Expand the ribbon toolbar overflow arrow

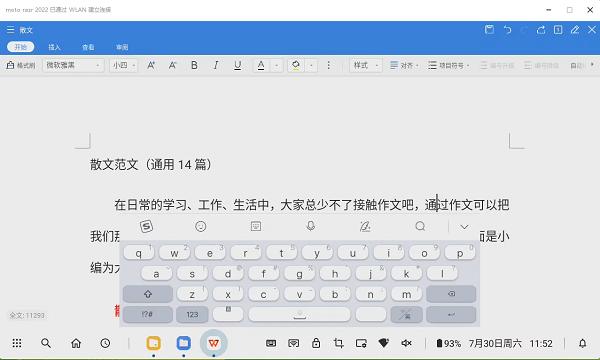click(x=592, y=65)
